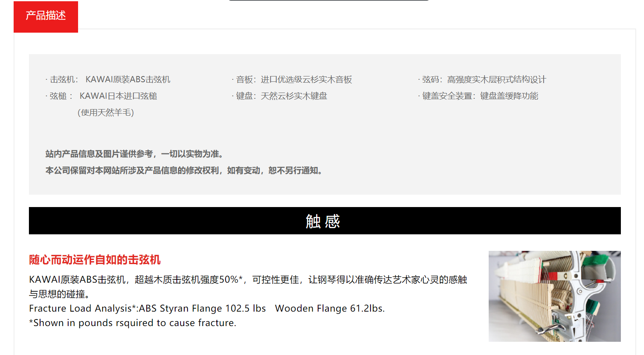This screenshot has width=644, height=355.
Task: Select the black 触感 section banner
Action: coord(325,221)
